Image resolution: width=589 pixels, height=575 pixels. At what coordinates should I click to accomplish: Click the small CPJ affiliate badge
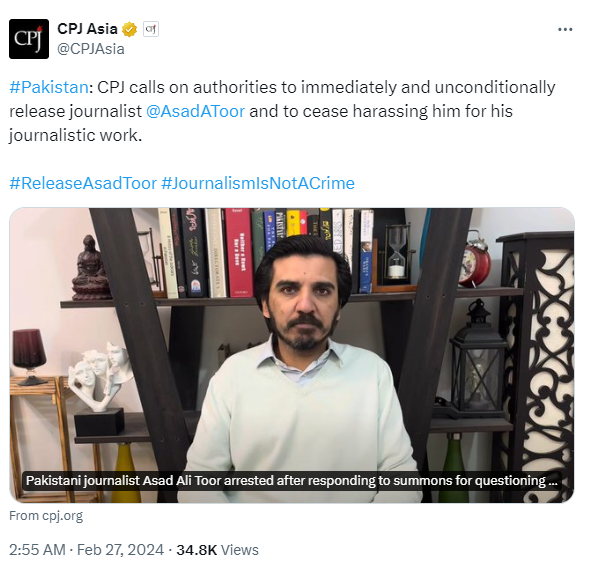pyautogui.click(x=151, y=29)
